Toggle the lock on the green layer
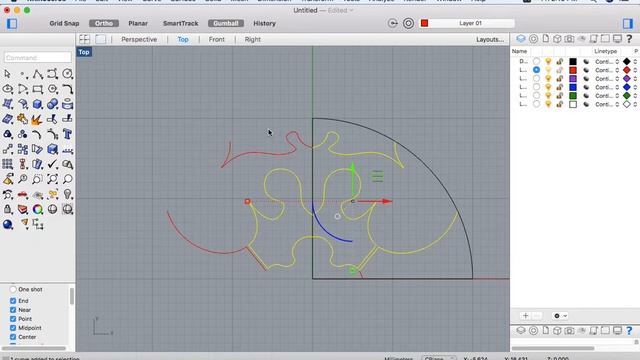The width and height of the screenshot is (640, 360). (560, 96)
